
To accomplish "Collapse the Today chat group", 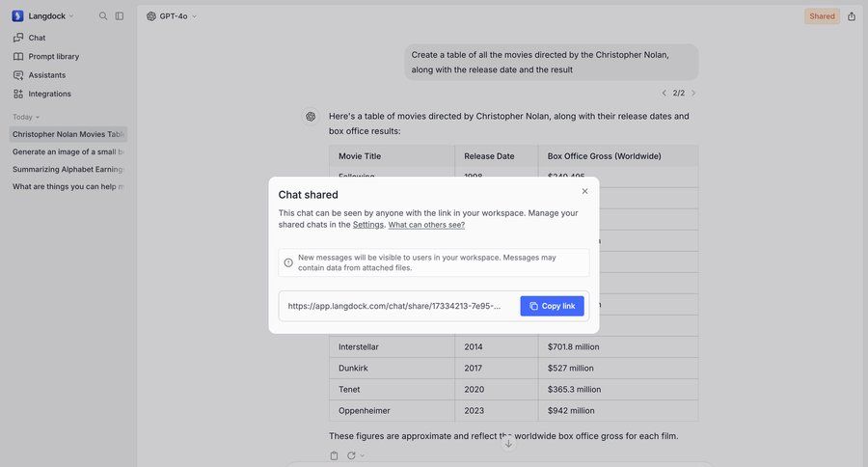I will pyautogui.click(x=26, y=117).
